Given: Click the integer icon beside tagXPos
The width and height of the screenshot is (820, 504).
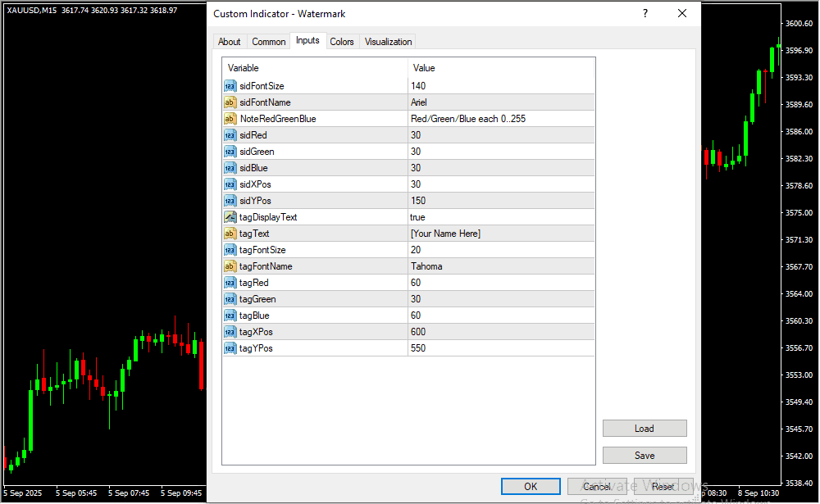Looking at the screenshot, I should [230, 332].
